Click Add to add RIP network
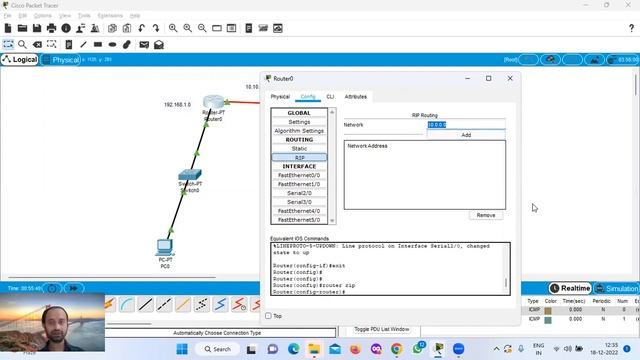Viewport: 640px width, 360px height. [x=466, y=135]
